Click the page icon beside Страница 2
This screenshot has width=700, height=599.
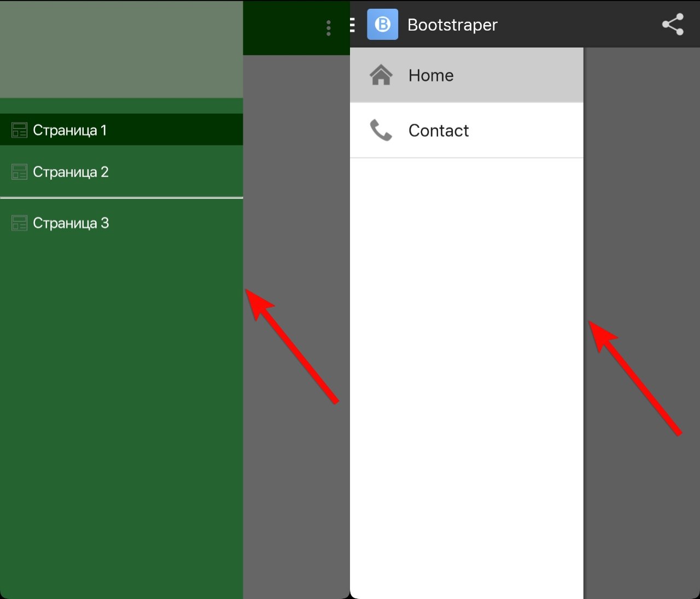[x=19, y=172]
